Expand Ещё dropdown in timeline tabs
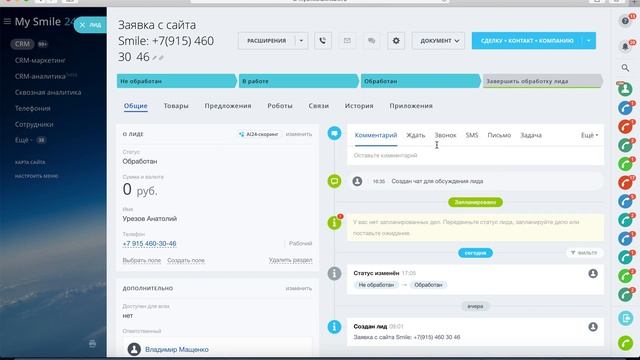This screenshot has width=640, height=360. point(589,135)
